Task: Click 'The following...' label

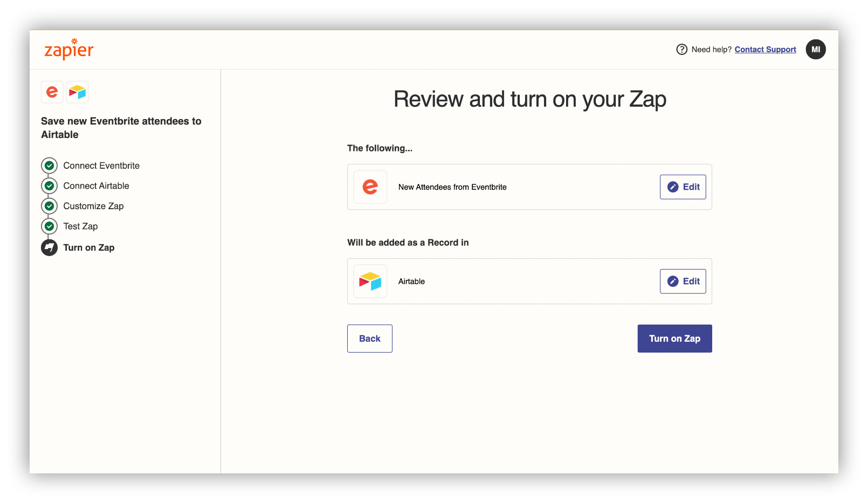Action: (380, 148)
